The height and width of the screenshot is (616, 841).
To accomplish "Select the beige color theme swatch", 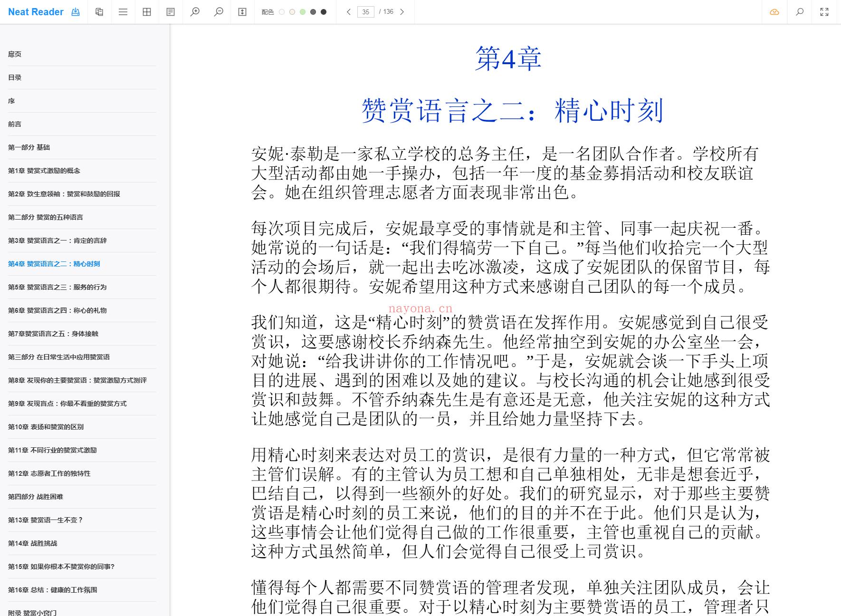I will pos(292,12).
